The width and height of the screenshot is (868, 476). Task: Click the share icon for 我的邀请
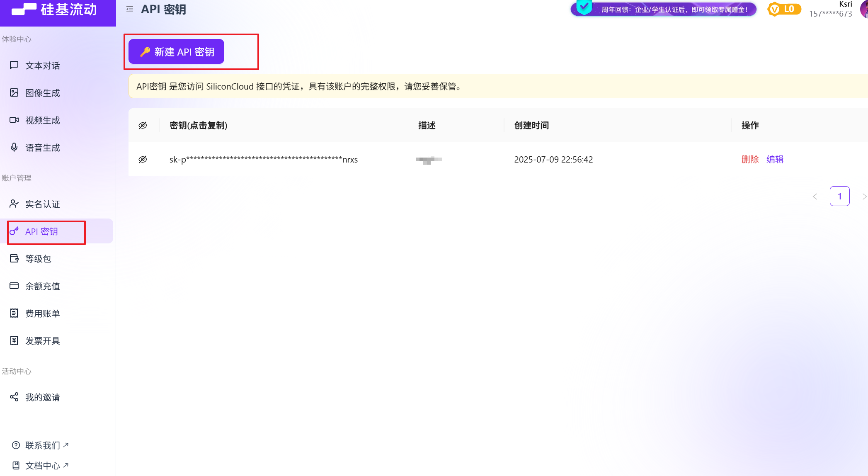[14, 397]
